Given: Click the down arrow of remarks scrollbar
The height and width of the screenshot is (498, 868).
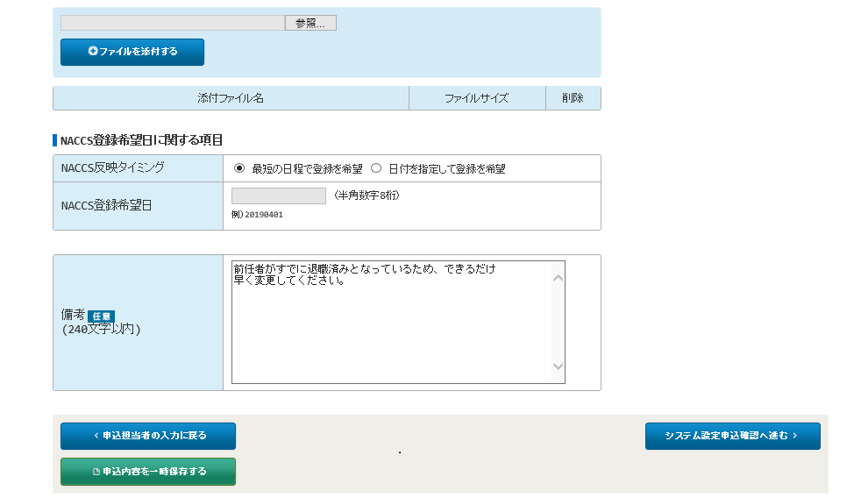Looking at the screenshot, I should click(x=558, y=366).
